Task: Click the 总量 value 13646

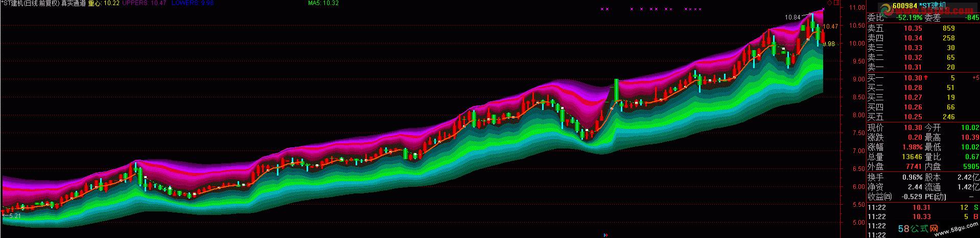Action: pyautogui.click(x=912, y=157)
